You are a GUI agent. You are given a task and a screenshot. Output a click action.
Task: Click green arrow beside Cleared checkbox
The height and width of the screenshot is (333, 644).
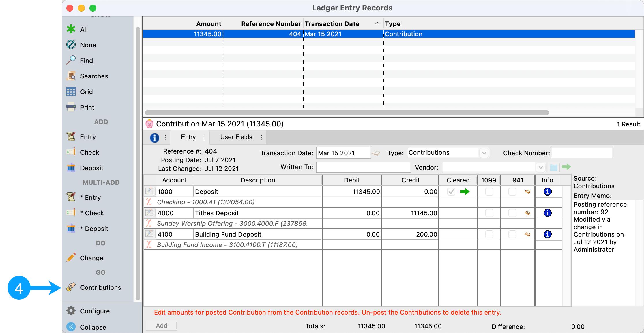coord(465,192)
